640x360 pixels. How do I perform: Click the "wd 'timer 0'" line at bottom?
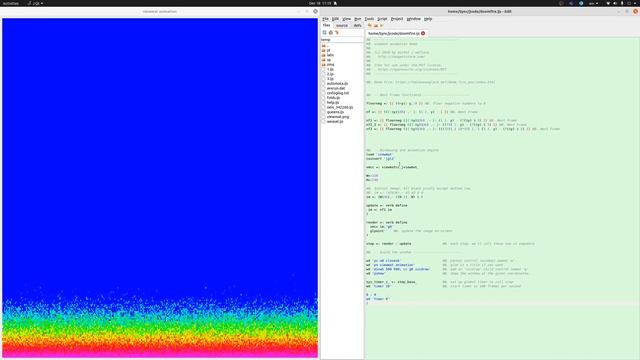pyautogui.click(x=378, y=299)
